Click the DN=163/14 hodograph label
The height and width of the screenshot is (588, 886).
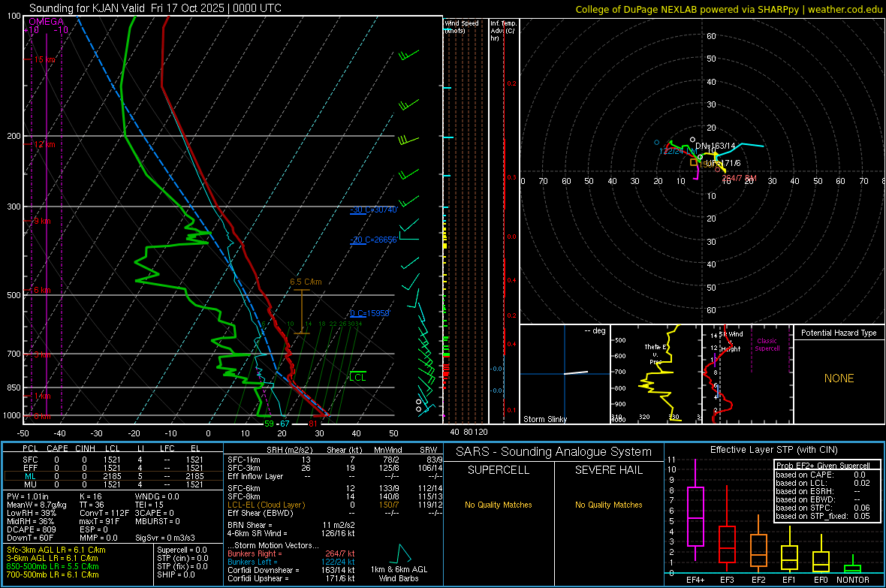pyautogui.click(x=716, y=146)
